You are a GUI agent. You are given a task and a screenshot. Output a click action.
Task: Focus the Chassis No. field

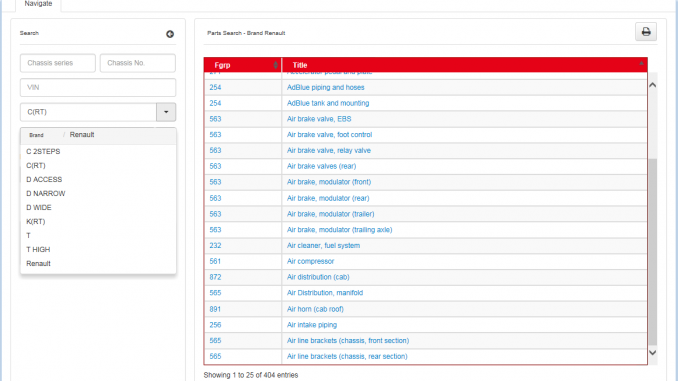[138, 63]
